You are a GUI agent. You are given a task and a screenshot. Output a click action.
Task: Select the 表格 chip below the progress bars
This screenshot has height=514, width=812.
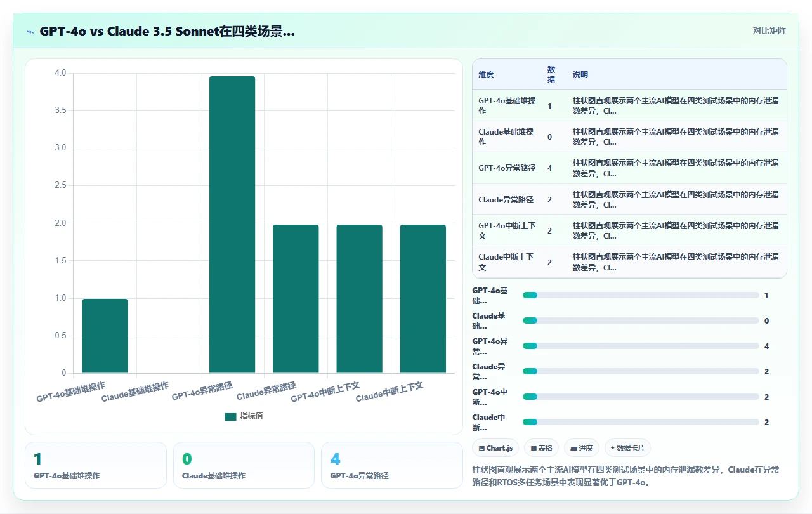click(x=541, y=448)
